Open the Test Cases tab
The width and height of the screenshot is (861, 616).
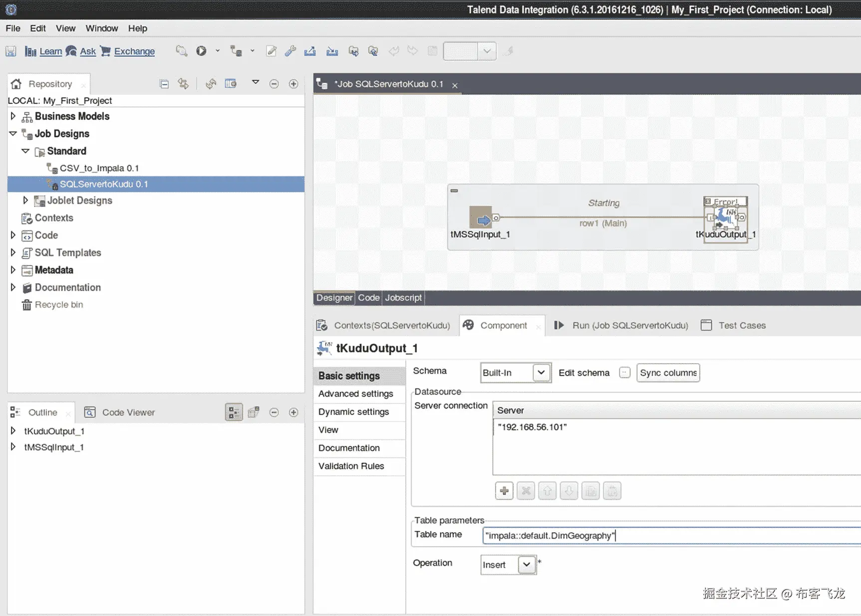tap(733, 325)
